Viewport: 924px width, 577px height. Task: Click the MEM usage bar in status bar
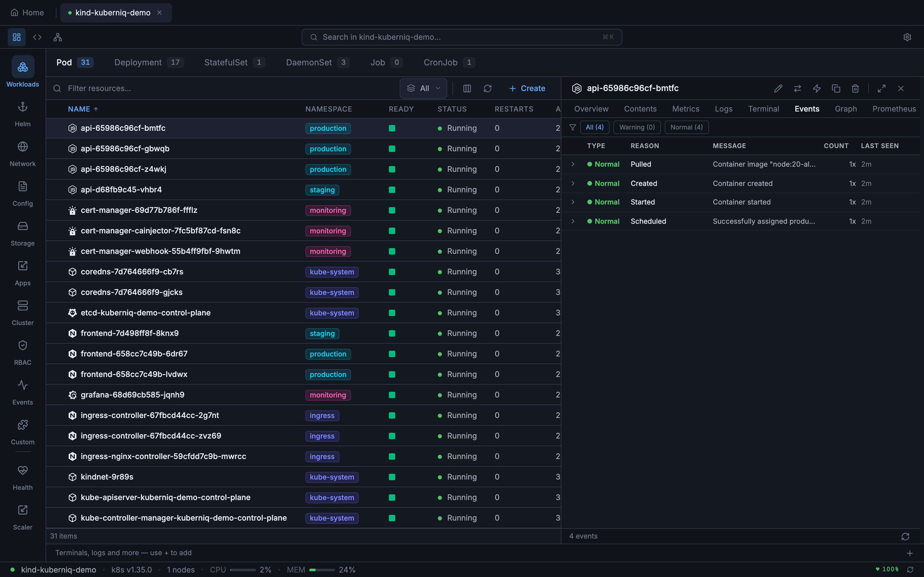322,570
